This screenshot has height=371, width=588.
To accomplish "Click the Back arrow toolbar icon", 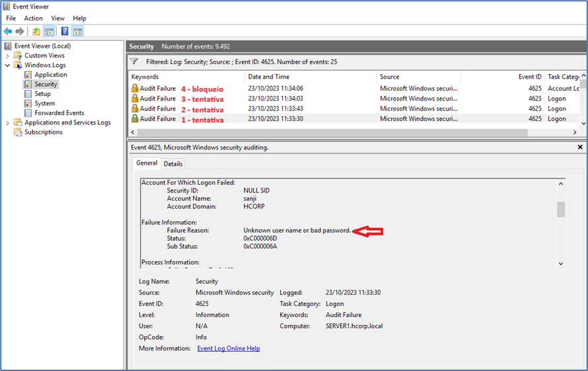I will click(8, 31).
